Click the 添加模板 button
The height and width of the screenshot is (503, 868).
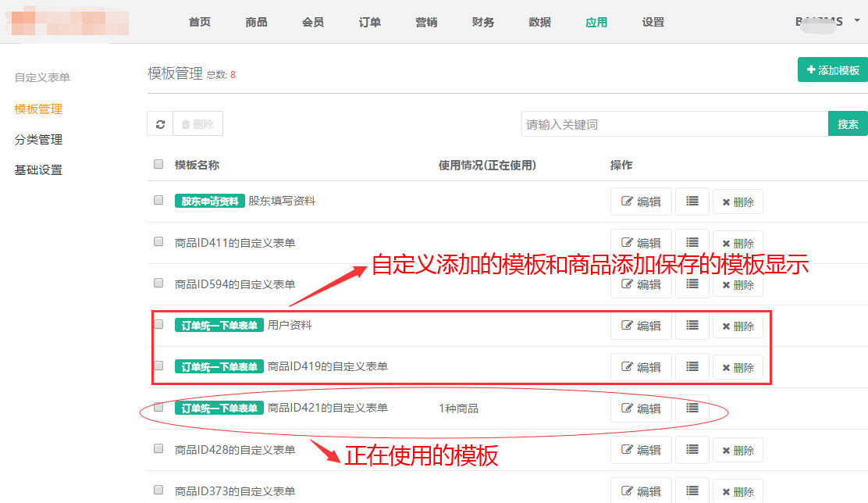[833, 70]
